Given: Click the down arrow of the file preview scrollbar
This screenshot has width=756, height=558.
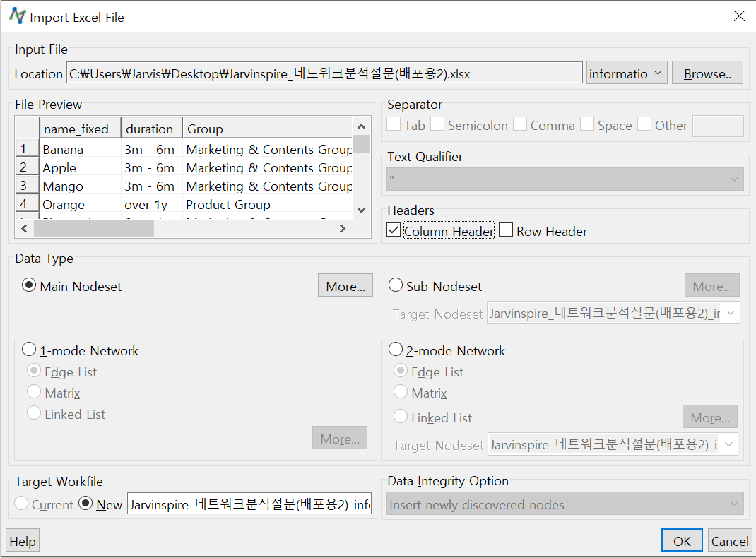Looking at the screenshot, I should pos(361,210).
